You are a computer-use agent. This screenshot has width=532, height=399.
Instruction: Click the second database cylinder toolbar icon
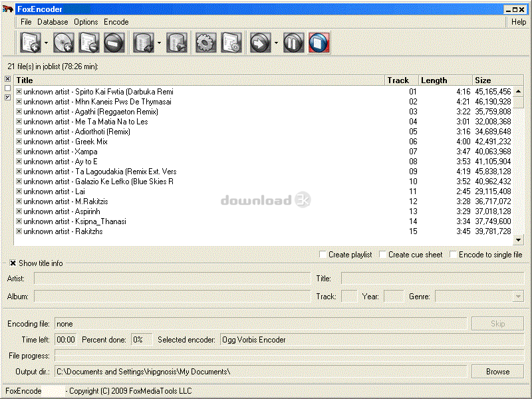176,43
